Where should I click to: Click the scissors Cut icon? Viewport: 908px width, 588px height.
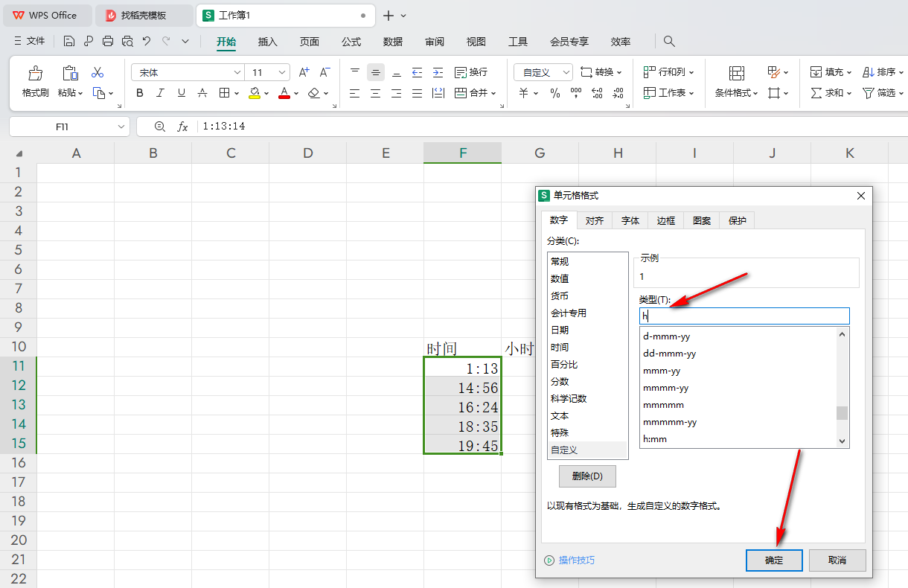(97, 73)
